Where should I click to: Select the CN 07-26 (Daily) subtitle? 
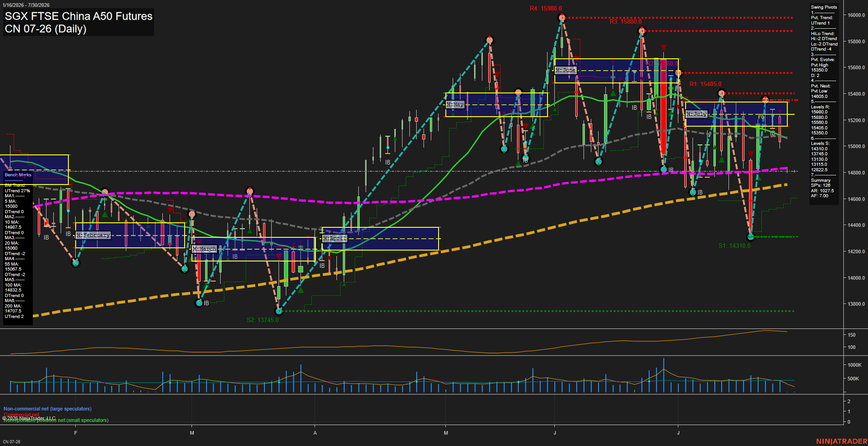pyautogui.click(x=46, y=29)
